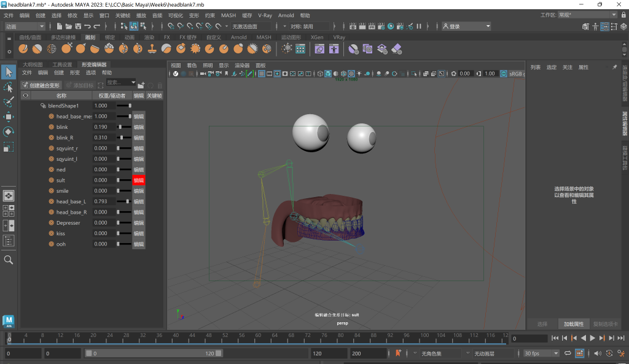Click the 创建融合变形 button

point(41,85)
